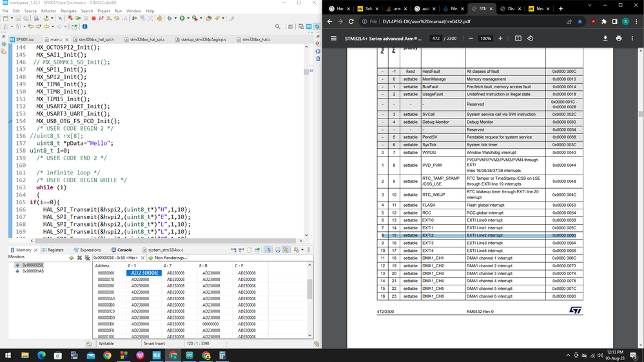
Task: Expand the Memory view menu dropdown
Action: [302, 249]
